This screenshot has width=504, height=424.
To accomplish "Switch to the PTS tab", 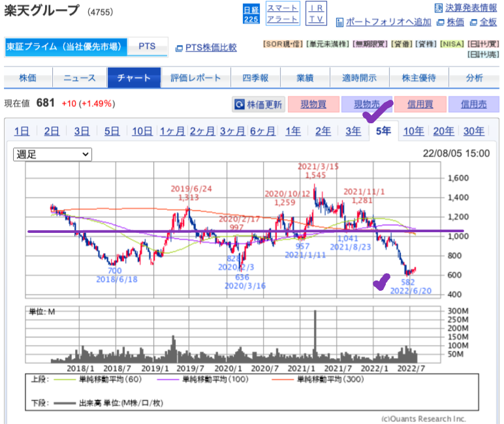I will [x=147, y=46].
